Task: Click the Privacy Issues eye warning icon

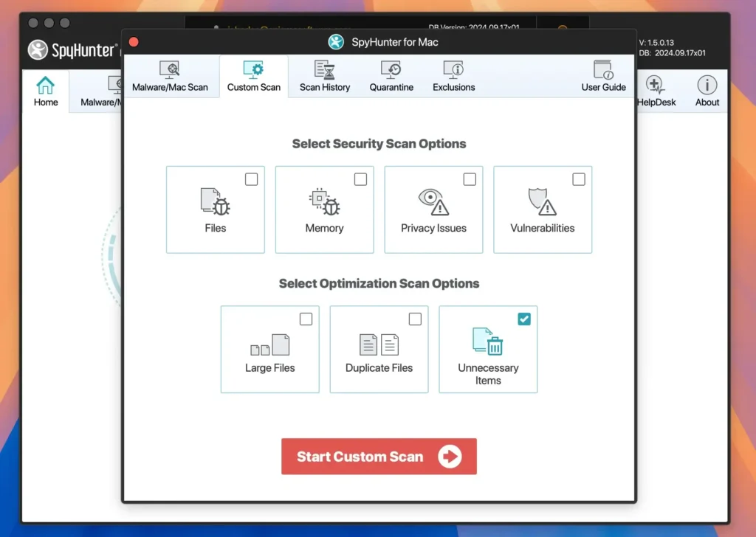Action: click(x=433, y=201)
